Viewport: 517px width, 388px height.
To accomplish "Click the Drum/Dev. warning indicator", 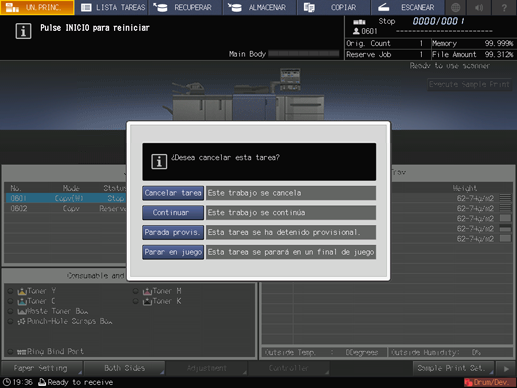I will pyautogui.click(x=489, y=382).
